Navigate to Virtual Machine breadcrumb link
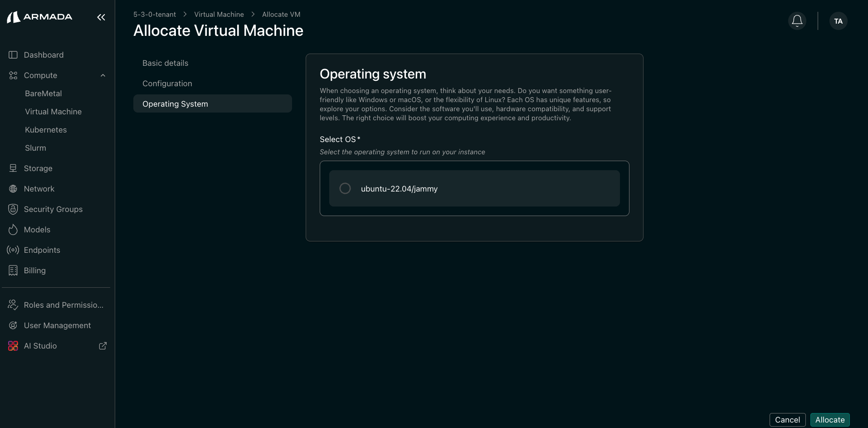 tap(219, 14)
